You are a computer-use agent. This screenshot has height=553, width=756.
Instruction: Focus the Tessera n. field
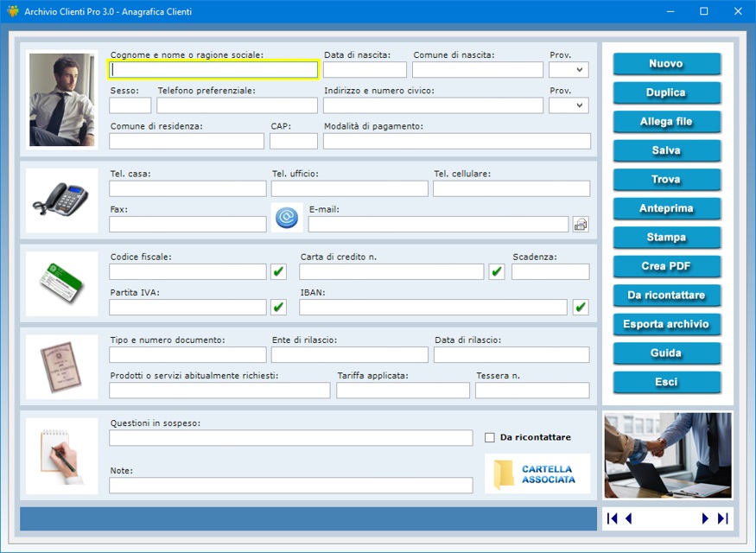532,390
